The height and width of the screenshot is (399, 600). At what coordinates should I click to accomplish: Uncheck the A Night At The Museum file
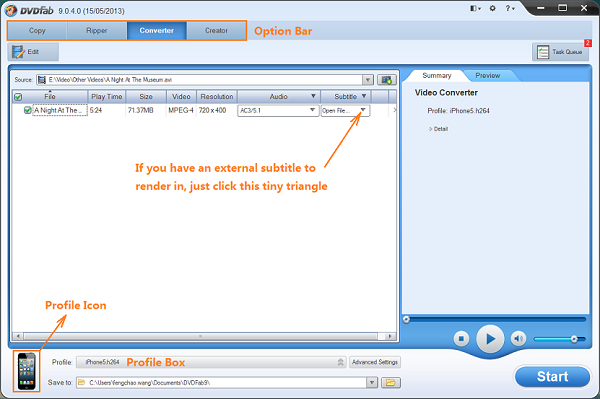[x=28, y=110]
